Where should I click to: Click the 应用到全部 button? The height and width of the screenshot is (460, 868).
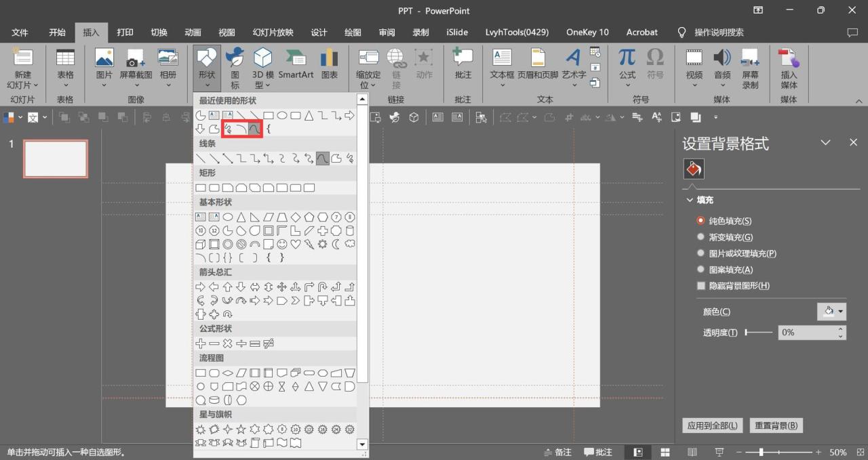pos(712,425)
